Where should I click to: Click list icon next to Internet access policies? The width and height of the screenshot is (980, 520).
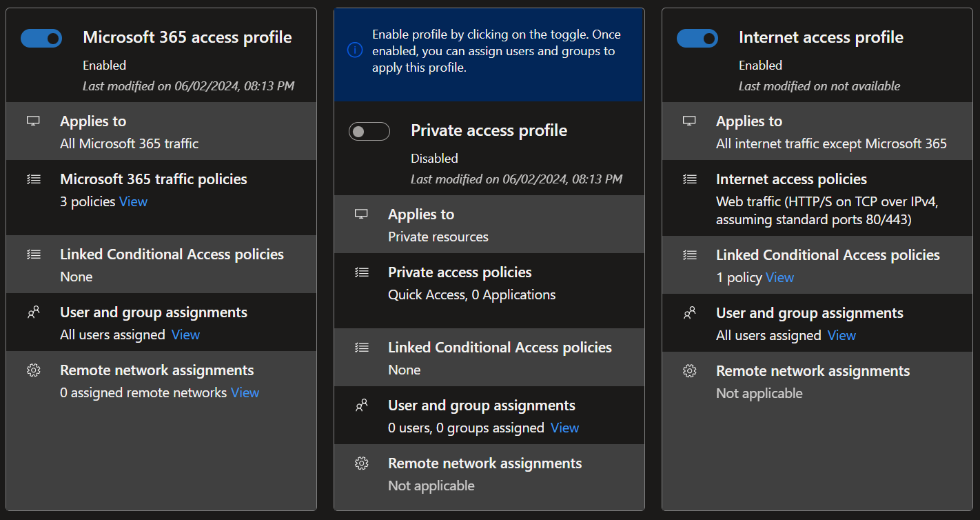689,179
